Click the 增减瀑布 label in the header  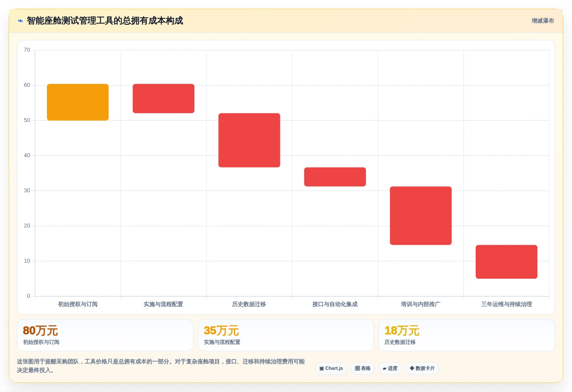coord(542,21)
